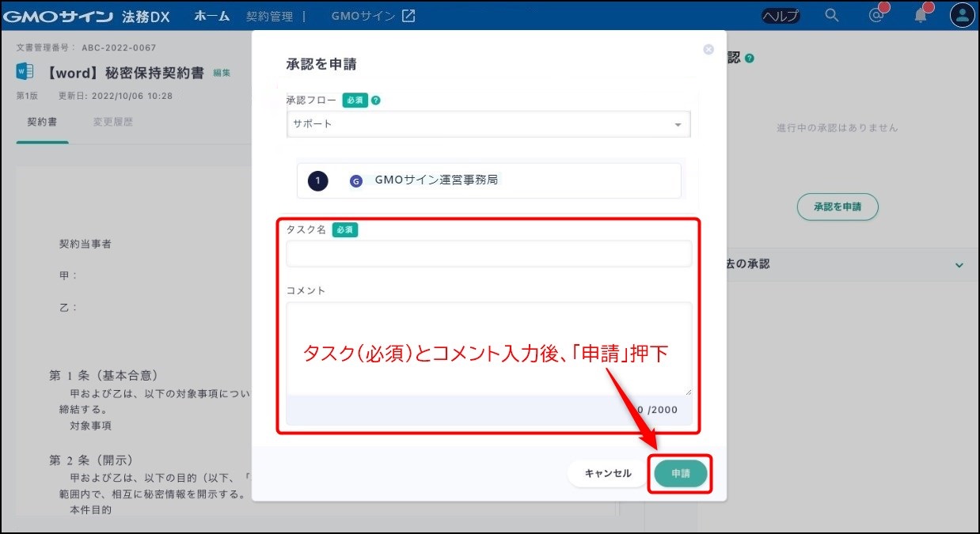
Task: Select the ホーム menu item
Action: click(211, 16)
